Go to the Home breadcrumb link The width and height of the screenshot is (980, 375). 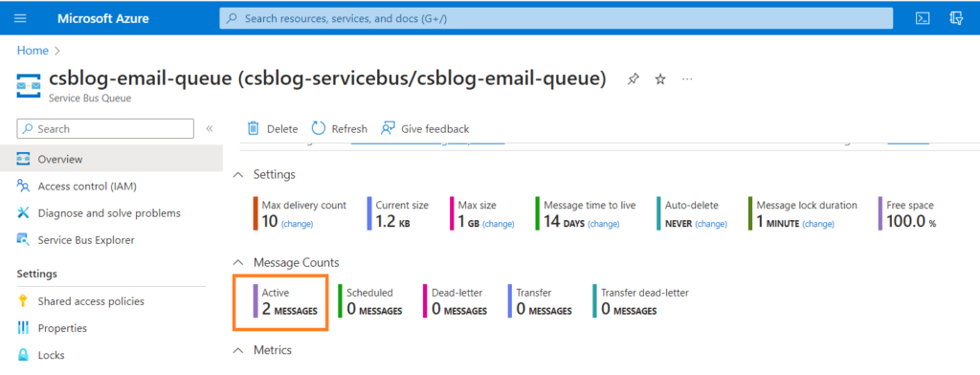[x=33, y=51]
